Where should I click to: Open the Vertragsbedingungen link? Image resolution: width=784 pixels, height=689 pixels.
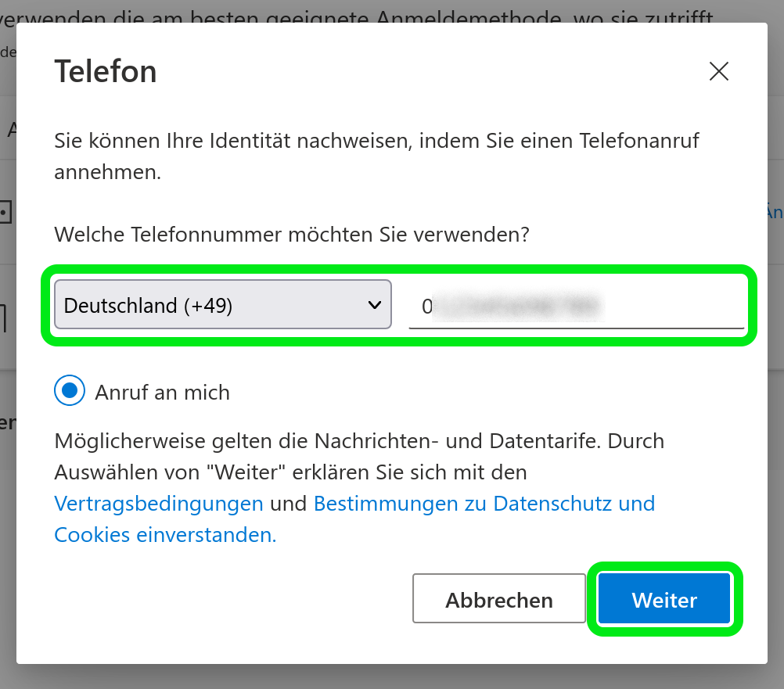(159, 504)
